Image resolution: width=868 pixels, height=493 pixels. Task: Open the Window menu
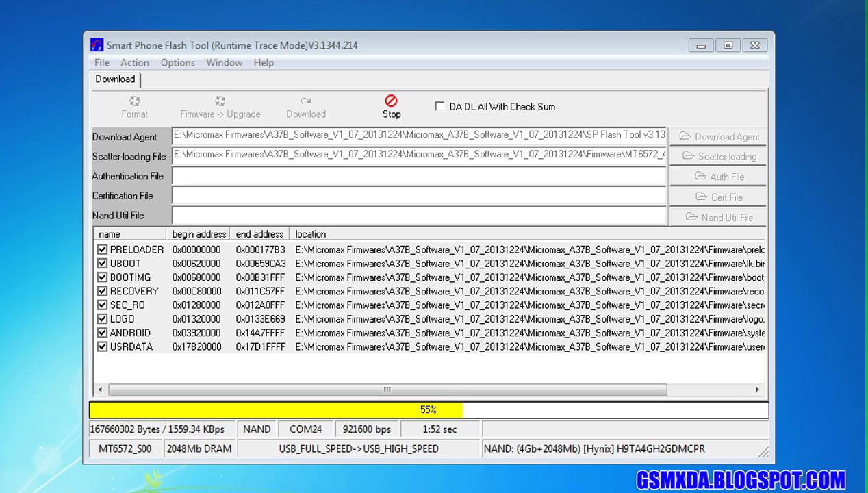click(224, 62)
